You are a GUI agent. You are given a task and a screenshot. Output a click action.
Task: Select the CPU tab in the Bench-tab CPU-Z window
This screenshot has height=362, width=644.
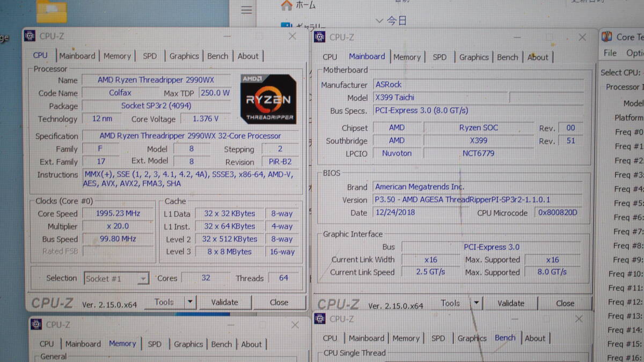tap(330, 338)
